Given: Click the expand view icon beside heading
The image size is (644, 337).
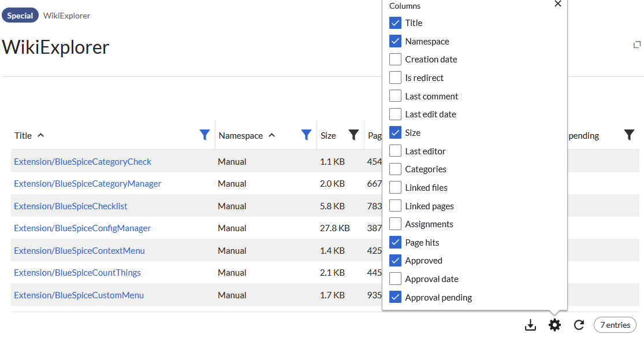Looking at the screenshot, I should [x=637, y=45].
